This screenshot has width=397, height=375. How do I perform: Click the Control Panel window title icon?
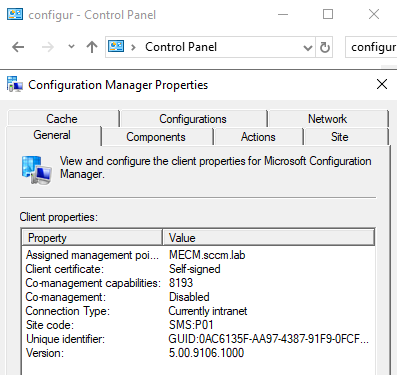pos(15,14)
